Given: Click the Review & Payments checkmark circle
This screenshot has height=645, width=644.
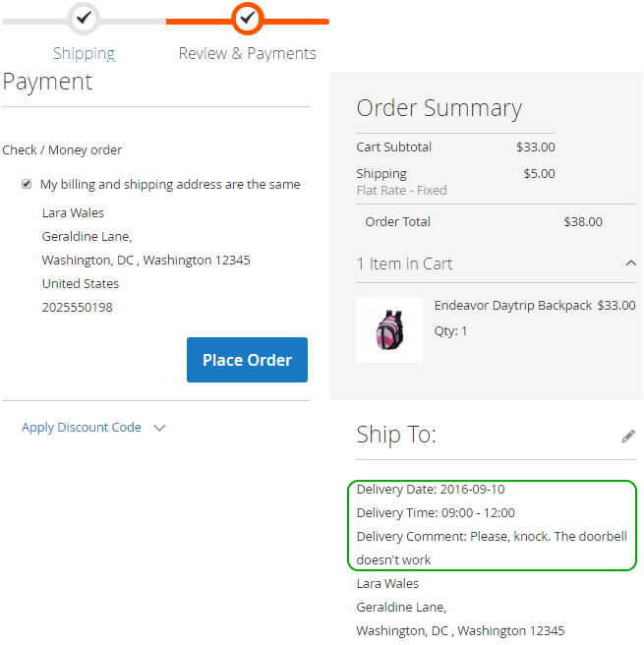Looking at the screenshot, I should pyautogui.click(x=248, y=18).
